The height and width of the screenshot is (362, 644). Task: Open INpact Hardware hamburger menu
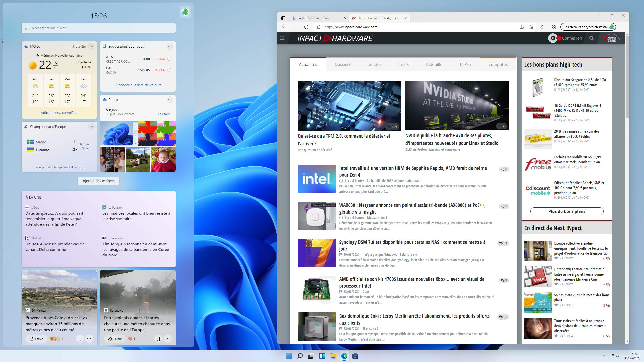(282, 38)
